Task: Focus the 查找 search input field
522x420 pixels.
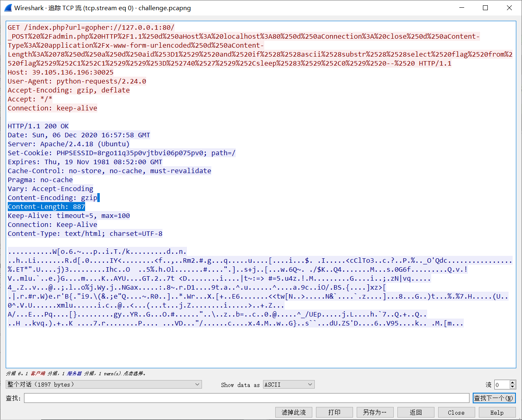Action: pos(246,398)
